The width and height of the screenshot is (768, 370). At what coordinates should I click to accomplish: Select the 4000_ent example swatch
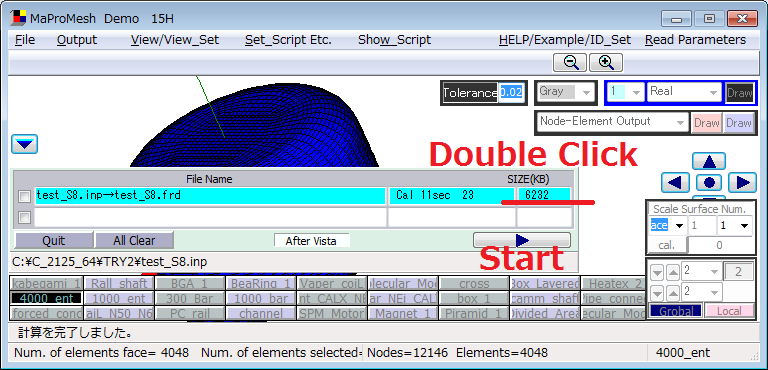[47, 298]
